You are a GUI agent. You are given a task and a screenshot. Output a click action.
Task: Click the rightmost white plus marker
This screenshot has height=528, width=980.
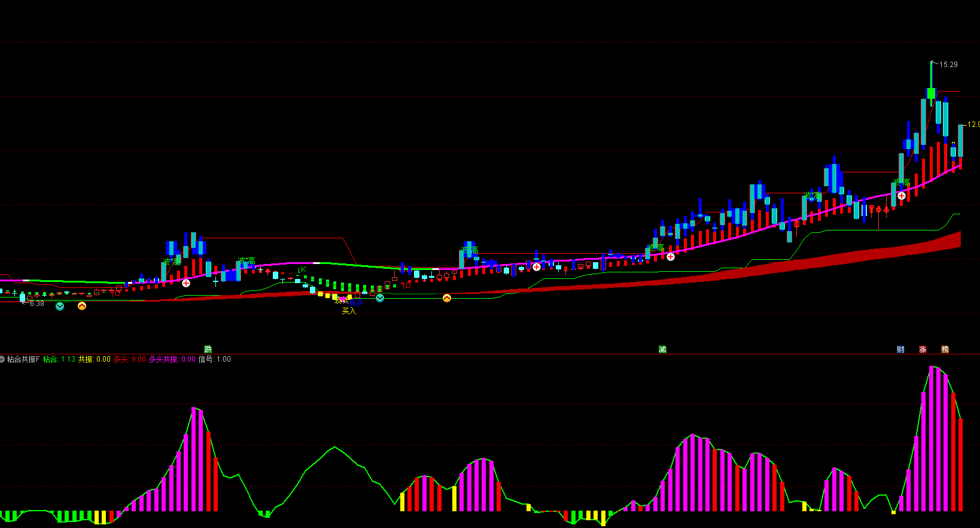pos(902,195)
